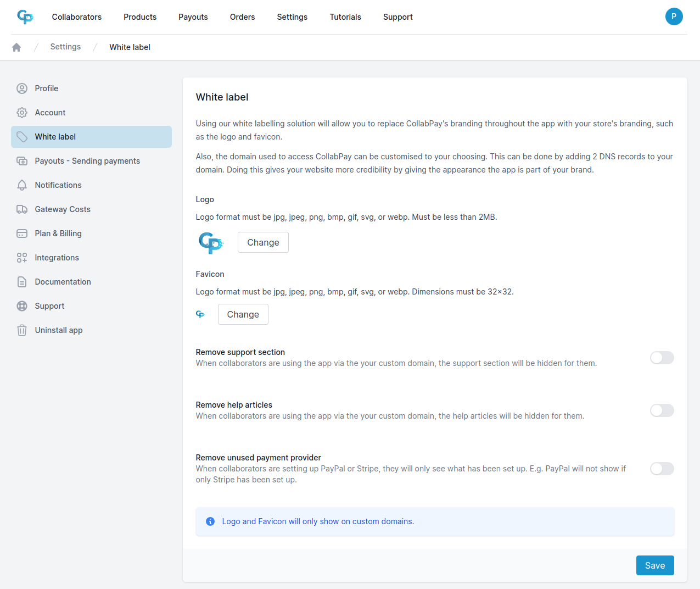Save the white label settings

click(x=655, y=565)
